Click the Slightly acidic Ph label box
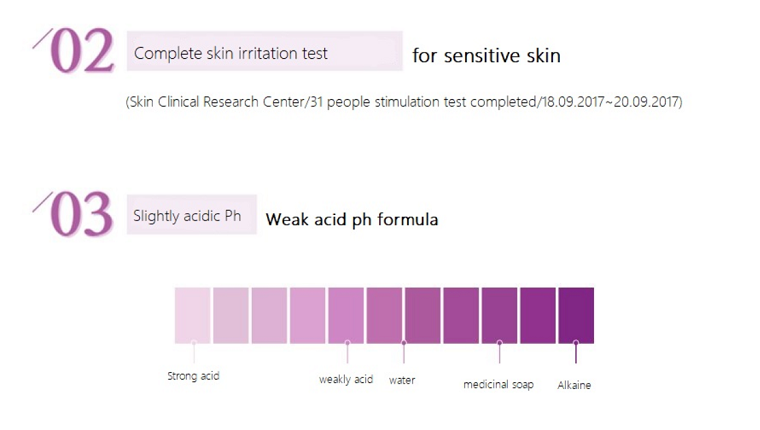 tap(191, 216)
